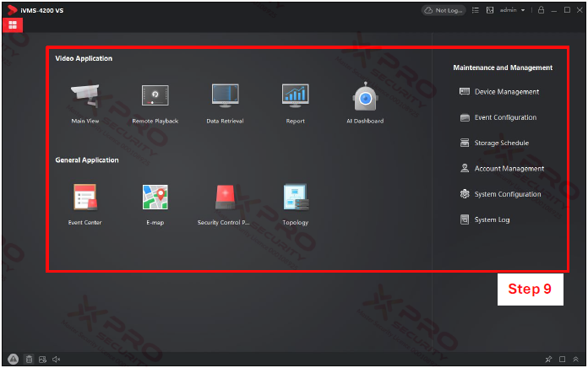
Task: Open the task list icon in title bar
Action: point(475,10)
